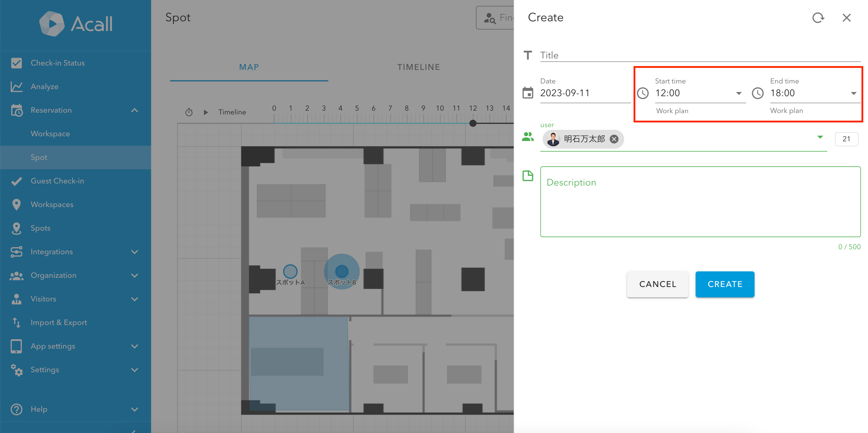
Task: Click hour 6 on the timeline ruler
Action: tap(373, 109)
